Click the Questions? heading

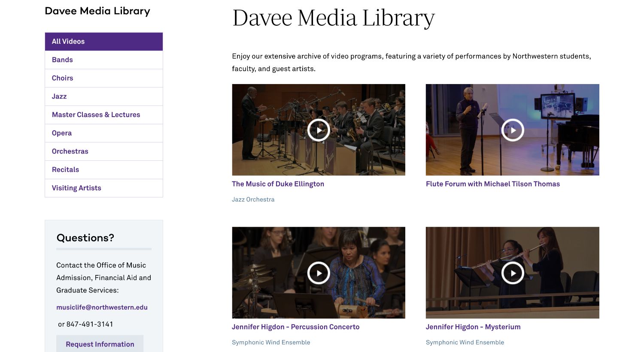[85, 238]
